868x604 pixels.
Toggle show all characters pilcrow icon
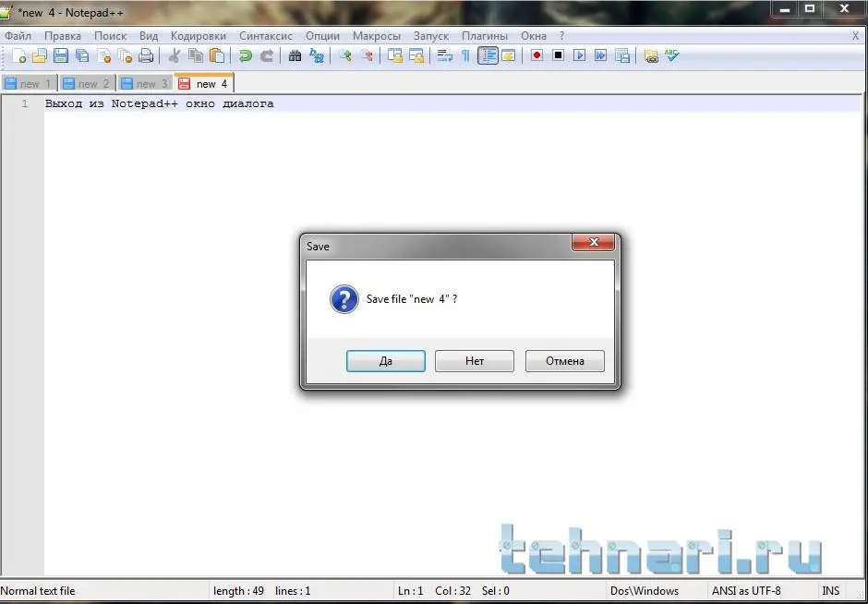pyautogui.click(x=465, y=55)
